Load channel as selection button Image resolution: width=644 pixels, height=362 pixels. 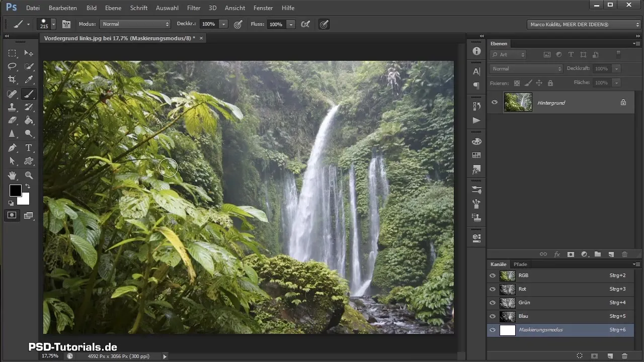click(x=579, y=355)
